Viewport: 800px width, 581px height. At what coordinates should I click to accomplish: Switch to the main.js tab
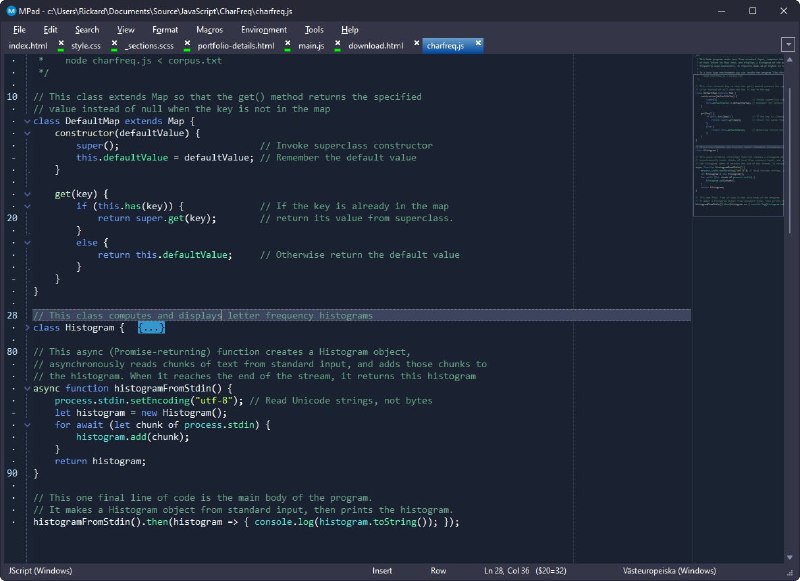point(311,46)
